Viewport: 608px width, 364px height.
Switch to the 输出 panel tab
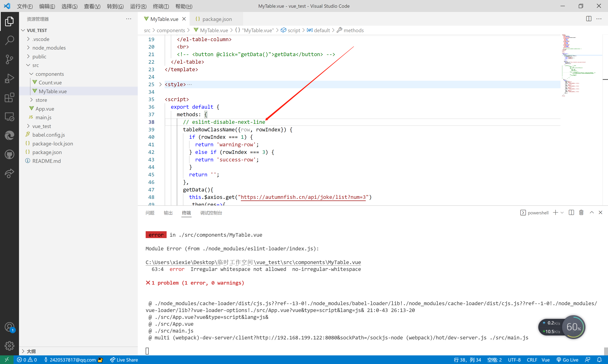[x=168, y=213]
